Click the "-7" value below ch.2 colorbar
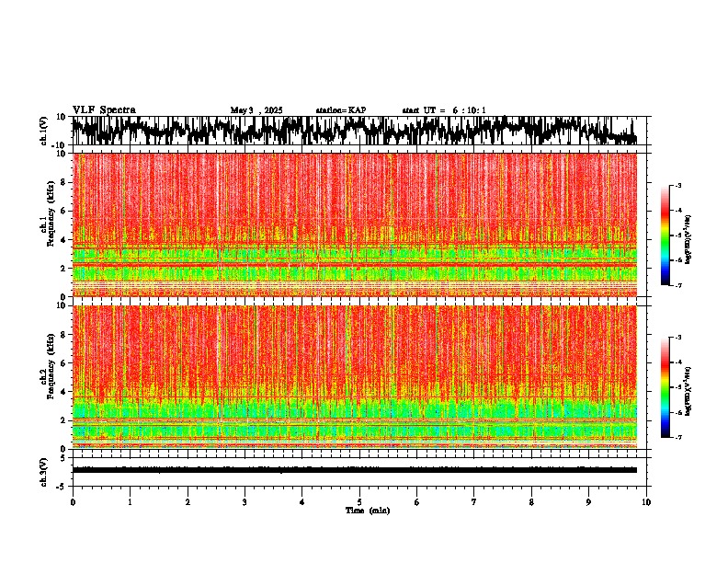Image resolution: width=728 pixels, height=563 pixels. [x=677, y=437]
